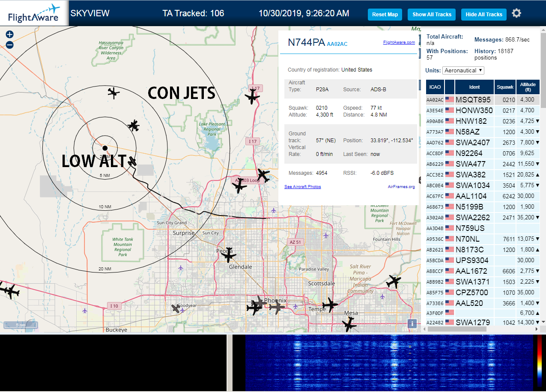Select the SWA1034 row
Screen dimensions: 546x392
pos(483,185)
